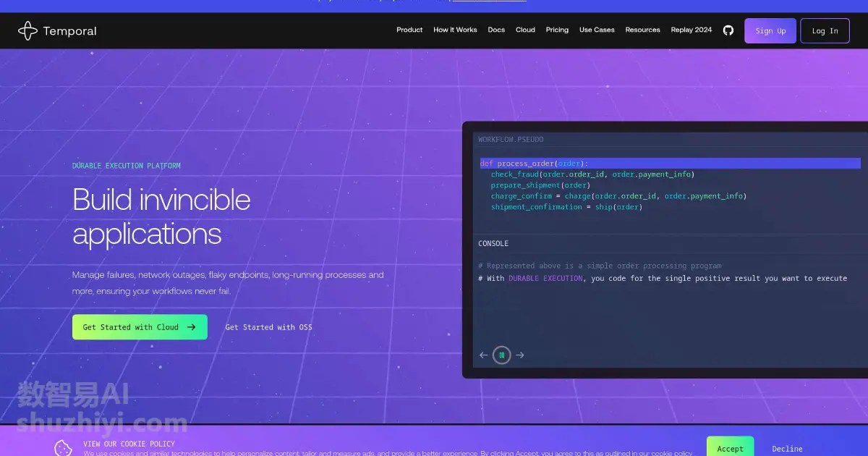Click the DURABLE EXECUTION console line

click(x=663, y=278)
